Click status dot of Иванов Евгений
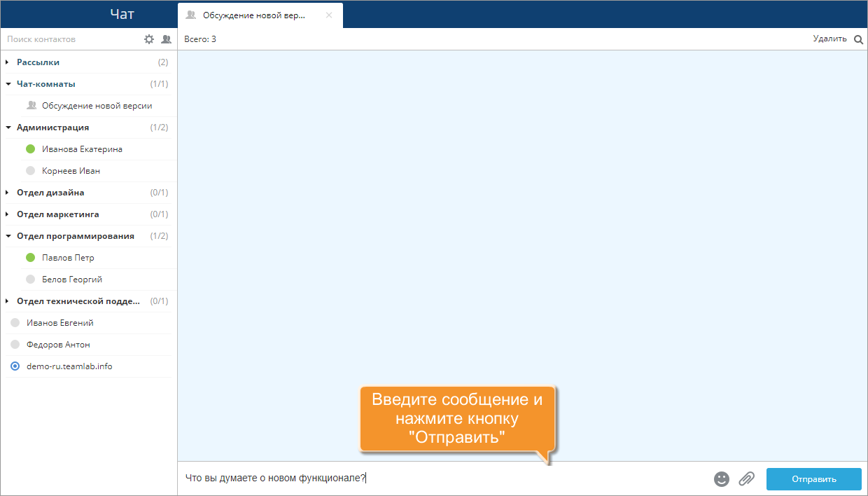The width and height of the screenshot is (868, 496). point(15,323)
